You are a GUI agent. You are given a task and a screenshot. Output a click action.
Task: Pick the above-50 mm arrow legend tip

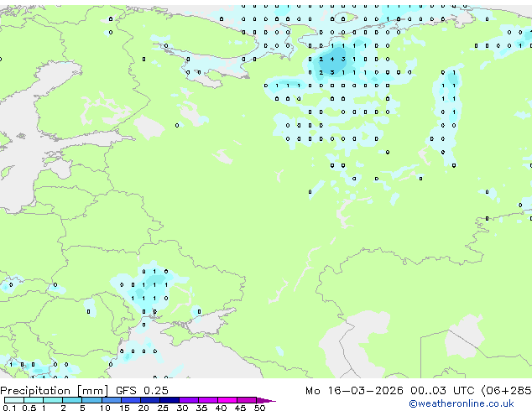[266, 400]
